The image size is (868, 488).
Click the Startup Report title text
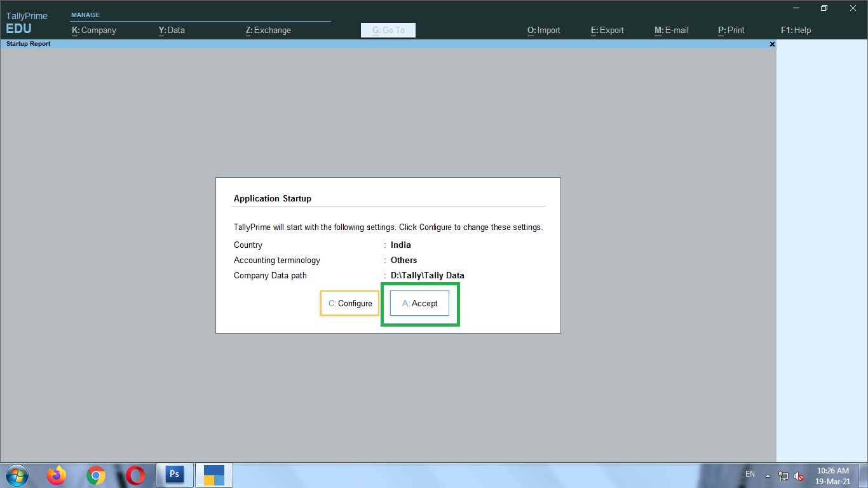pyautogui.click(x=28, y=44)
